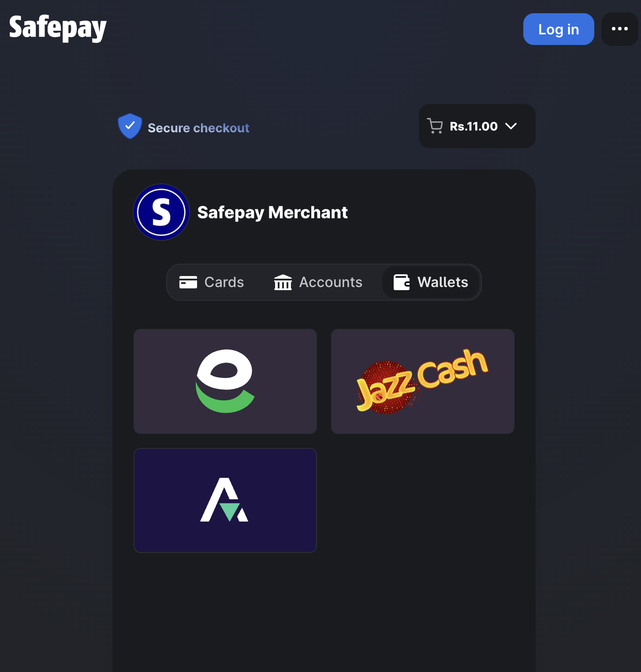Switch to the Cards tab
Screen dimensions: 641x672
pos(212,282)
